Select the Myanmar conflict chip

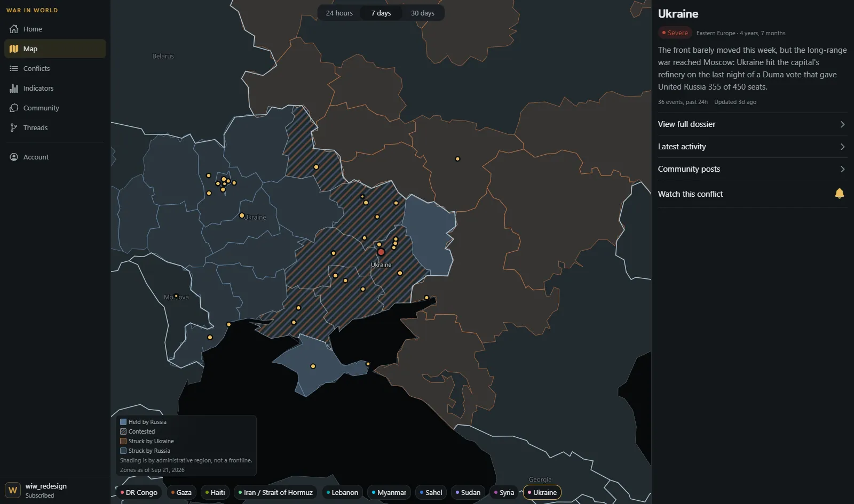[389, 492]
